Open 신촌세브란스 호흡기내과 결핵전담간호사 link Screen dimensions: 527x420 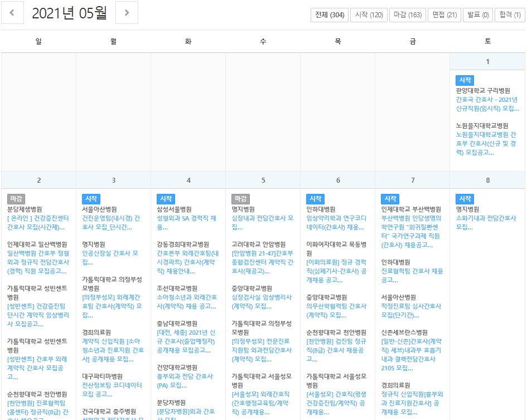412,355
